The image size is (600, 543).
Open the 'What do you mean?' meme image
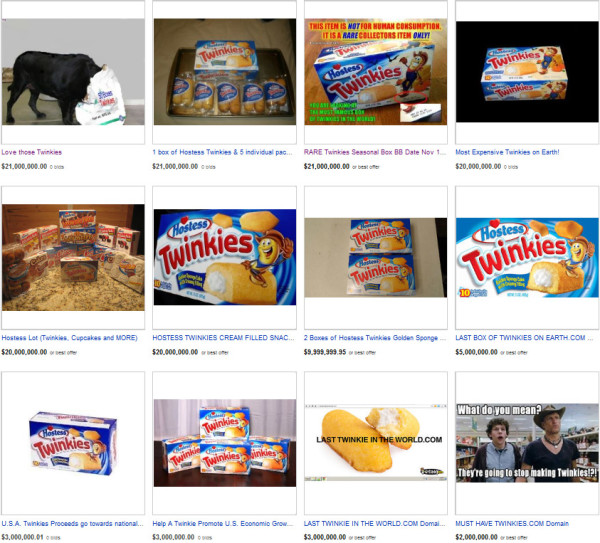tap(527, 443)
